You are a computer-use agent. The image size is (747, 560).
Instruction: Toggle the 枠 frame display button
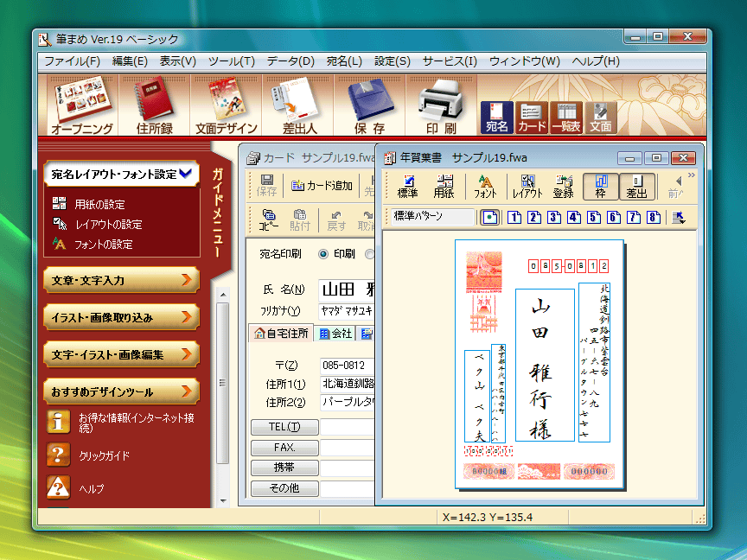pos(600,186)
